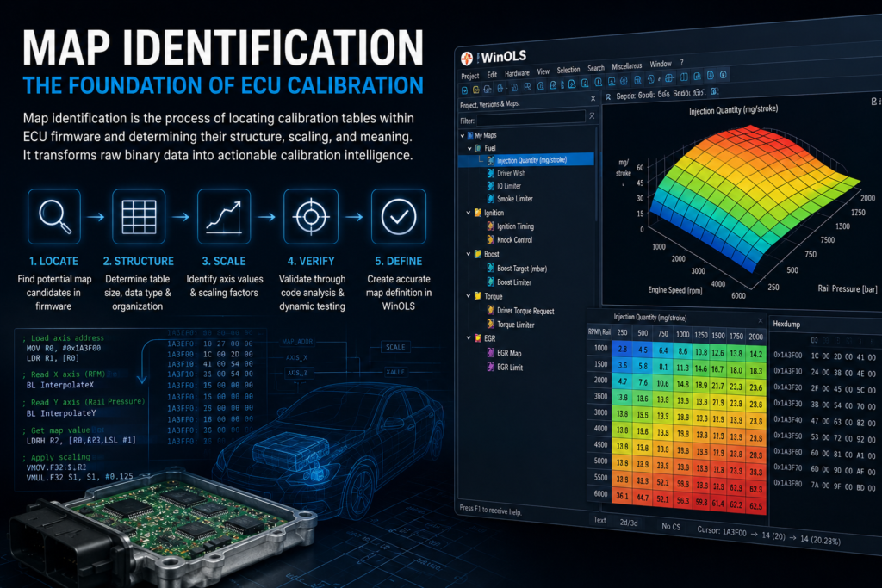Open the Miscellaneous menu
The height and width of the screenshot is (588, 882).
tap(627, 65)
